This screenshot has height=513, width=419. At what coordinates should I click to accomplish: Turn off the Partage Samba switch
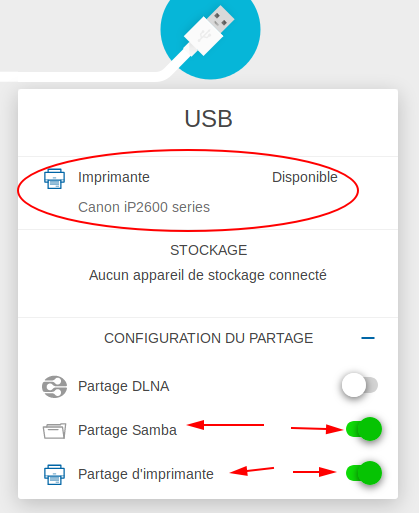[364, 429]
